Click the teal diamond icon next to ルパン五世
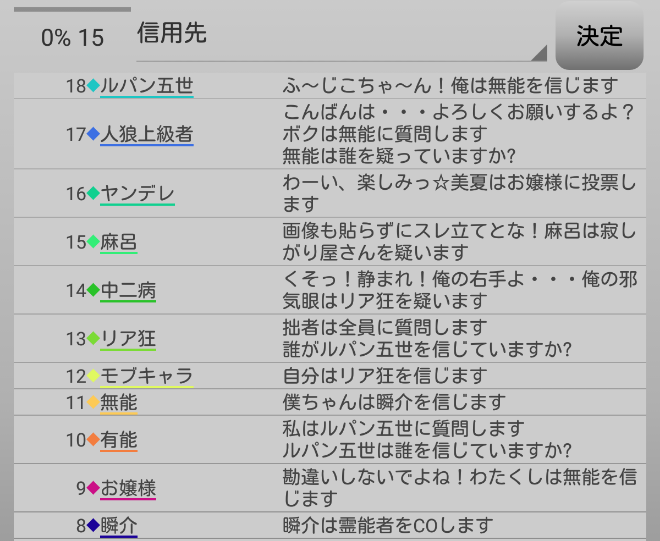The width and height of the screenshot is (660, 541). [x=93, y=86]
